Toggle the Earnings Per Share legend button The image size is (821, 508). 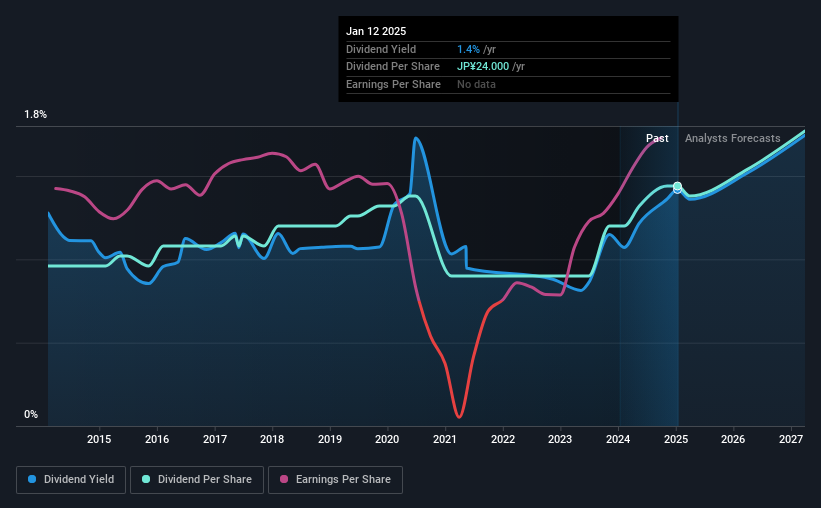335,480
